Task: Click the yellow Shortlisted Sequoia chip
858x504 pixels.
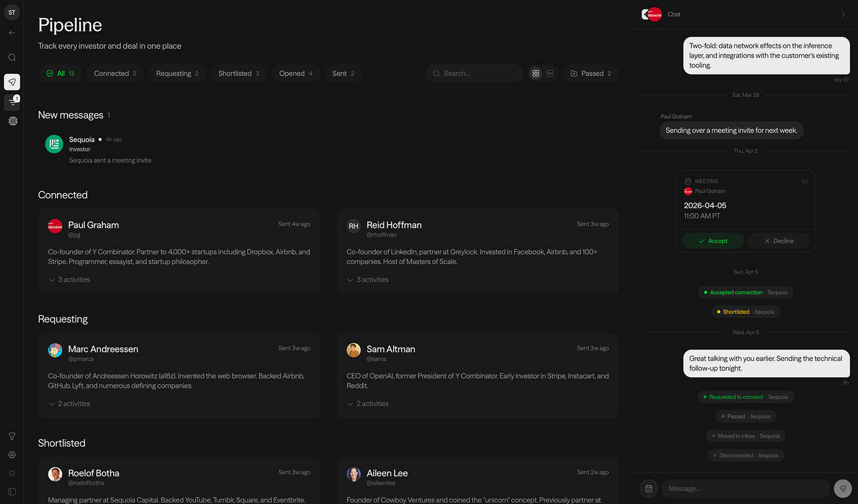Action: tap(745, 312)
